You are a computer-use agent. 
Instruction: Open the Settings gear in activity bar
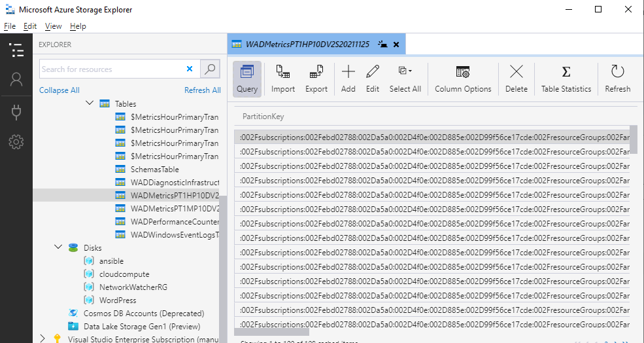pos(16,142)
